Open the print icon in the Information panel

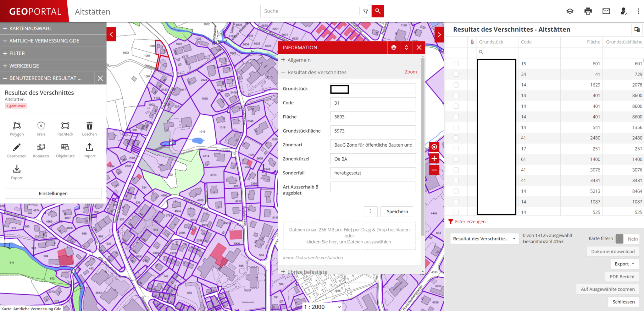(x=393, y=47)
